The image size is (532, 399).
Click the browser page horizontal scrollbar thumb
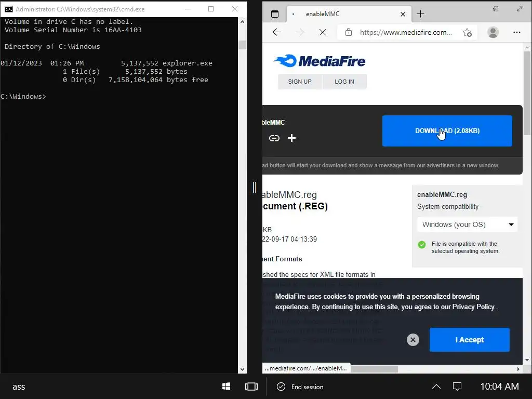374,369
